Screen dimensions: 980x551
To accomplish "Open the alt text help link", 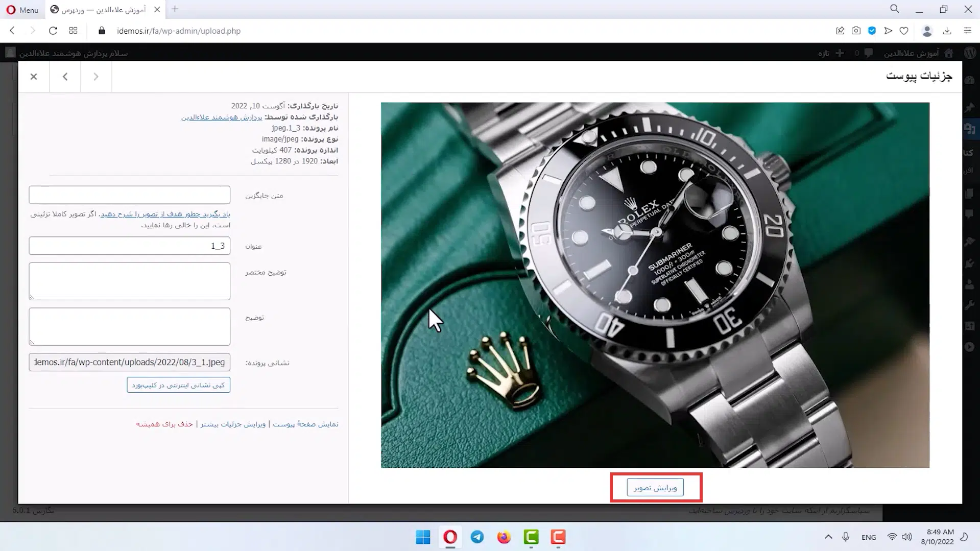I will (x=165, y=214).
